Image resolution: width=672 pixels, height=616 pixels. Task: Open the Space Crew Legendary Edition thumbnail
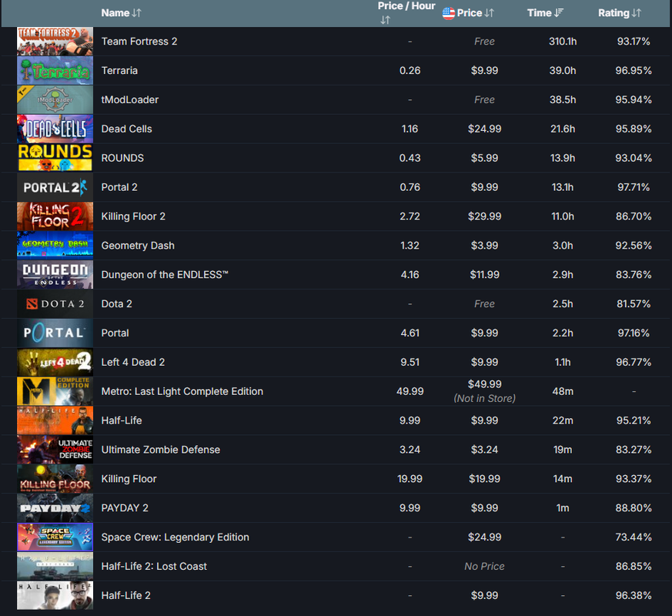pyautogui.click(x=55, y=537)
